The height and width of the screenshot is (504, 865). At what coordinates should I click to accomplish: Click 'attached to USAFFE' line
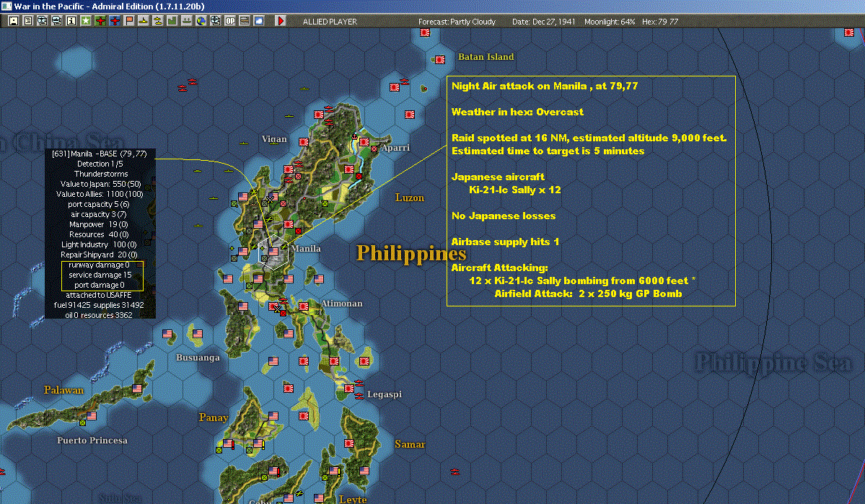click(99, 294)
